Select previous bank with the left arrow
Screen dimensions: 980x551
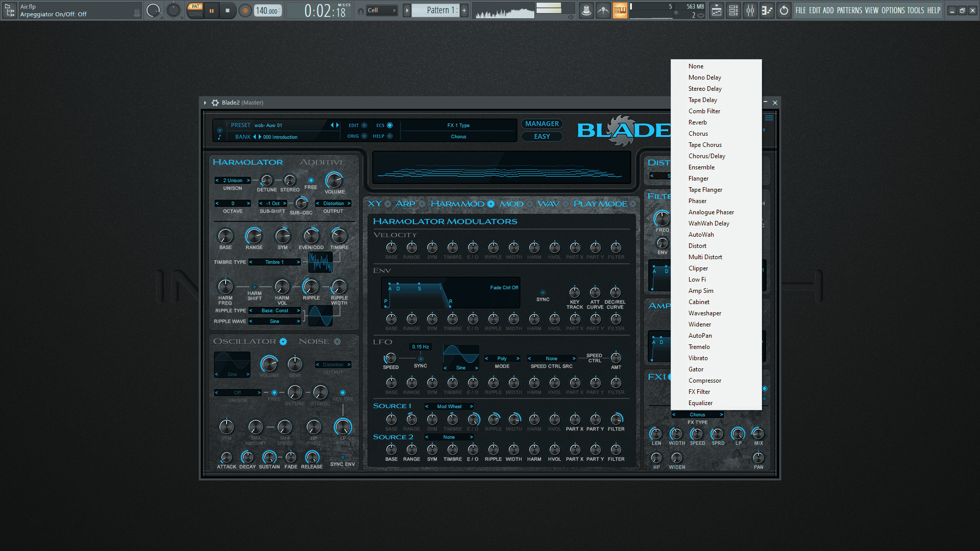[x=255, y=137]
